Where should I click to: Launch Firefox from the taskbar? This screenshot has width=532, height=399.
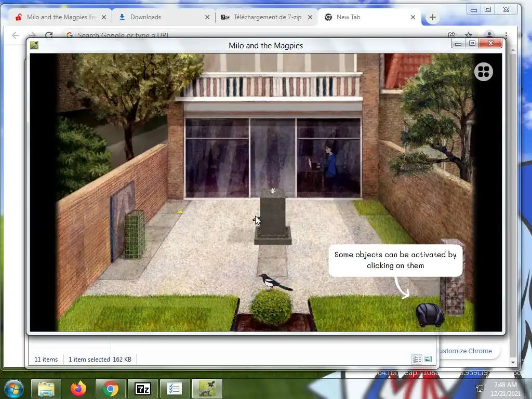point(78,389)
